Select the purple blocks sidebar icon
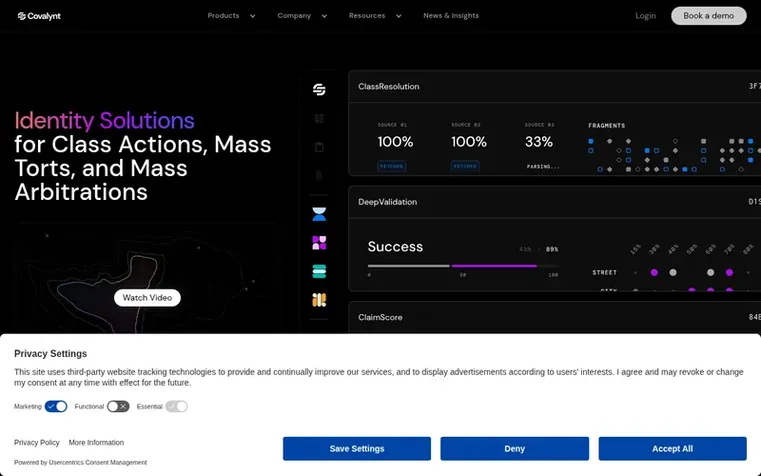Image resolution: width=761 pixels, height=476 pixels. 319,243
